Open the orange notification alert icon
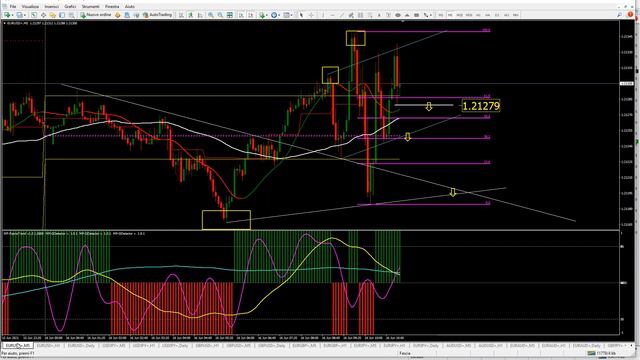Viewport: 640px width, 360px height. [x=630, y=15]
